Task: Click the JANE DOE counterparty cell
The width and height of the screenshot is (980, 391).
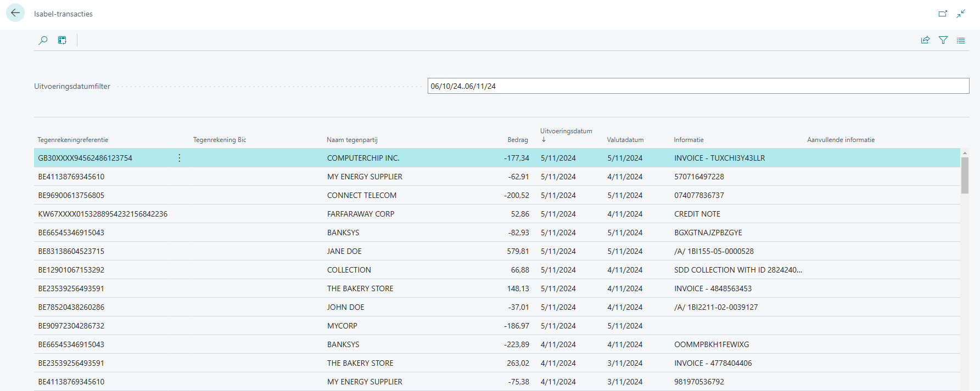Action: click(x=344, y=251)
